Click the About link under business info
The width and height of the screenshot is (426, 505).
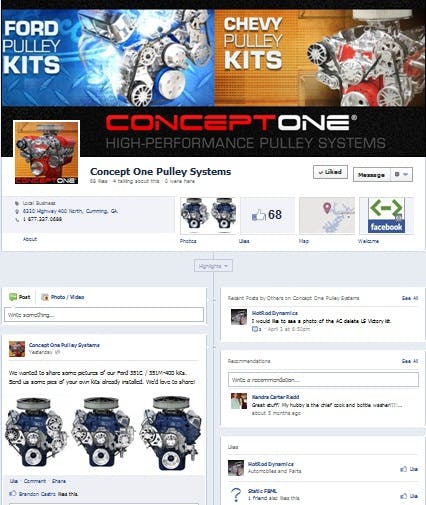(30, 239)
